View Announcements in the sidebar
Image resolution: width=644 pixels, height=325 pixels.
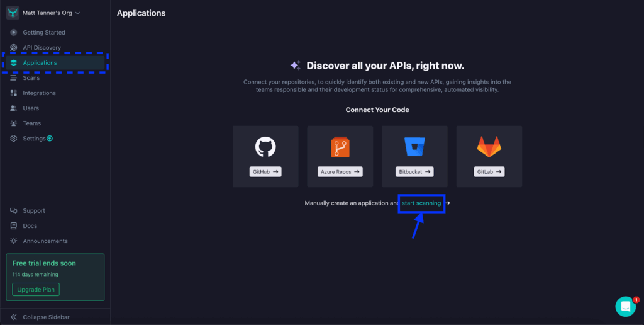45,241
